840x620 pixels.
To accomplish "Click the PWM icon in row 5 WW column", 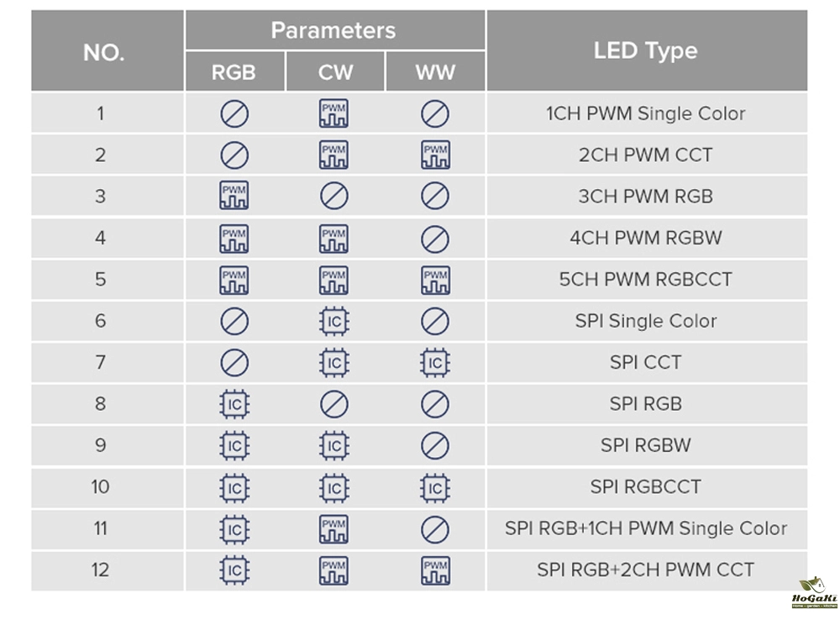I will point(435,280).
